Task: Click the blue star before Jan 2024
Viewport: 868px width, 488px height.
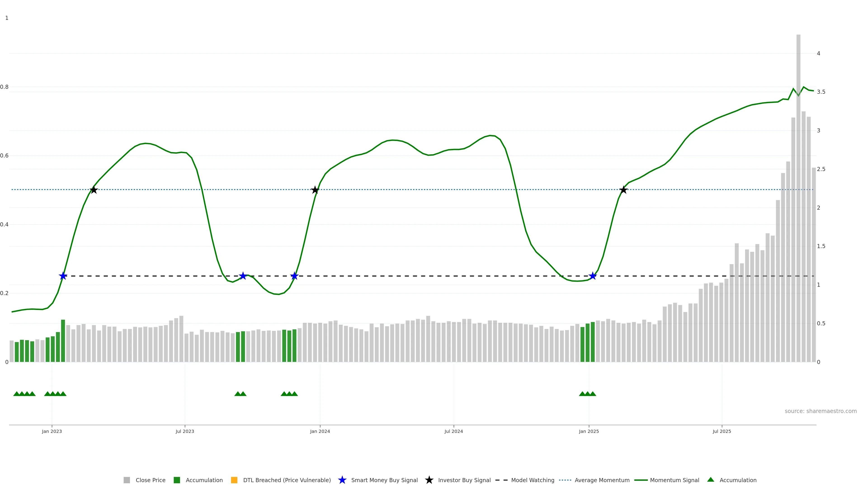Action: point(294,276)
